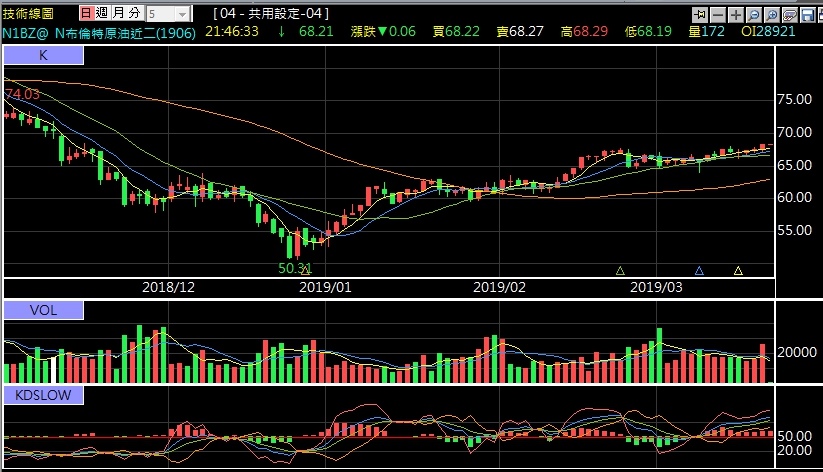823x472 pixels.
Task: Click the 技術線圖 title text
Action: (28, 13)
